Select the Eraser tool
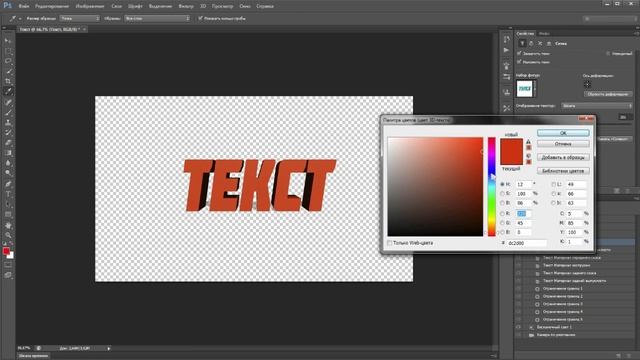 click(8, 143)
